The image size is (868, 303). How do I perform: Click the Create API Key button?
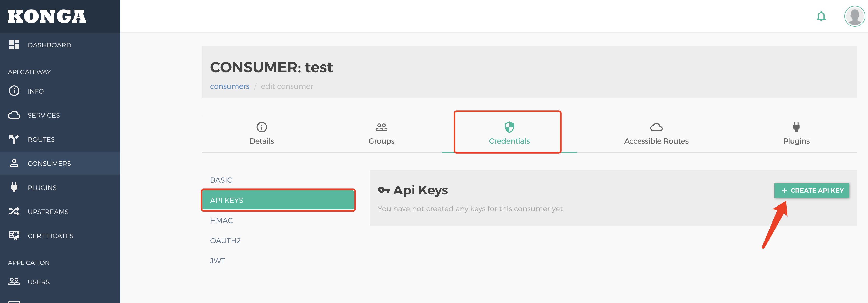[x=812, y=191]
